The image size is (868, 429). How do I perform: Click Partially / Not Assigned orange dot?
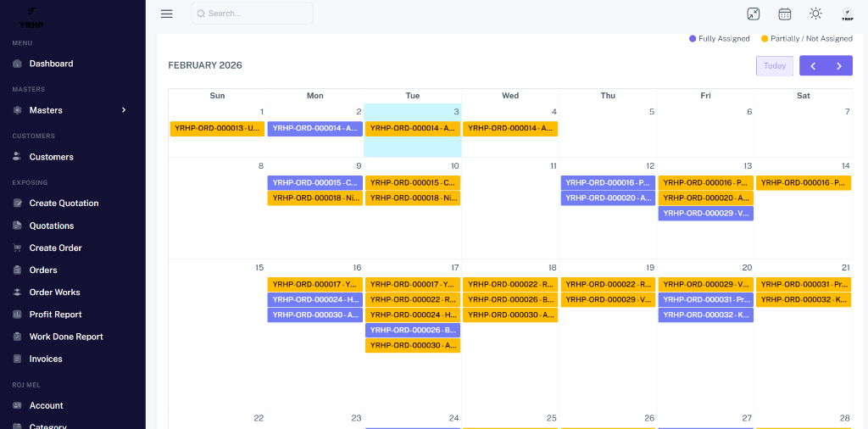click(765, 39)
